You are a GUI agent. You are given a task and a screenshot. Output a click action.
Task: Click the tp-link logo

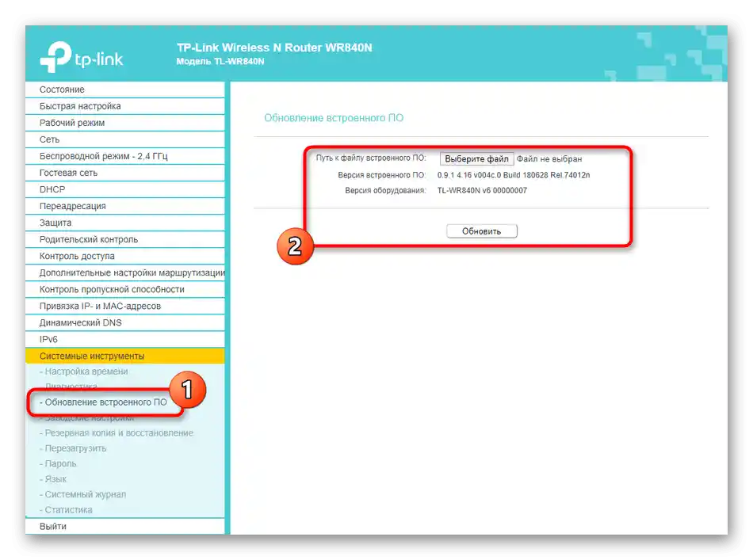click(81, 56)
